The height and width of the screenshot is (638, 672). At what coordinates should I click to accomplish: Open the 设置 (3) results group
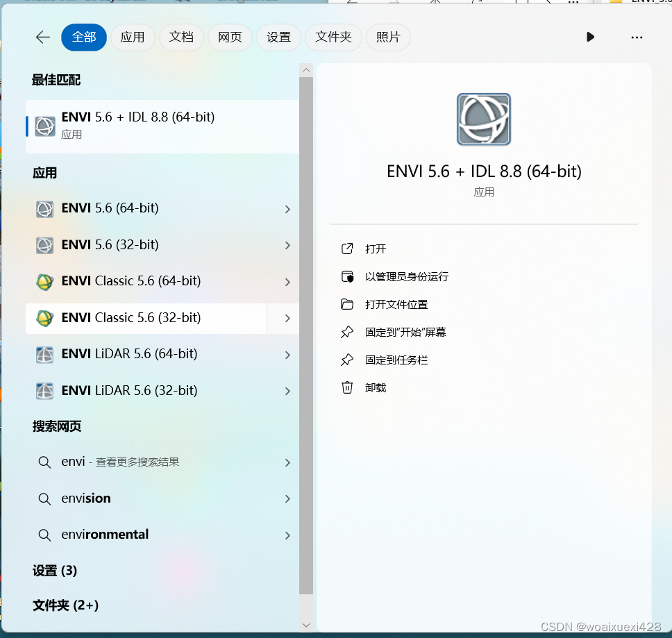click(x=55, y=571)
